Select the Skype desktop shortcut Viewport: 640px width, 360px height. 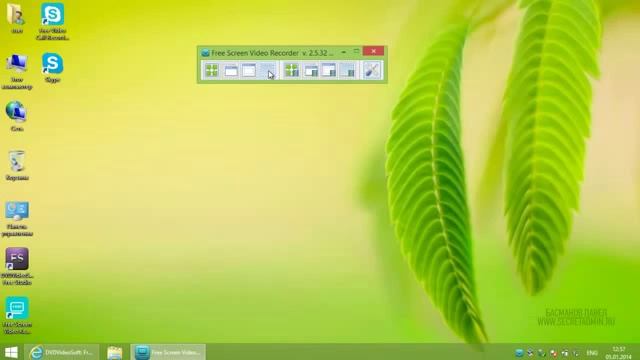[53, 68]
